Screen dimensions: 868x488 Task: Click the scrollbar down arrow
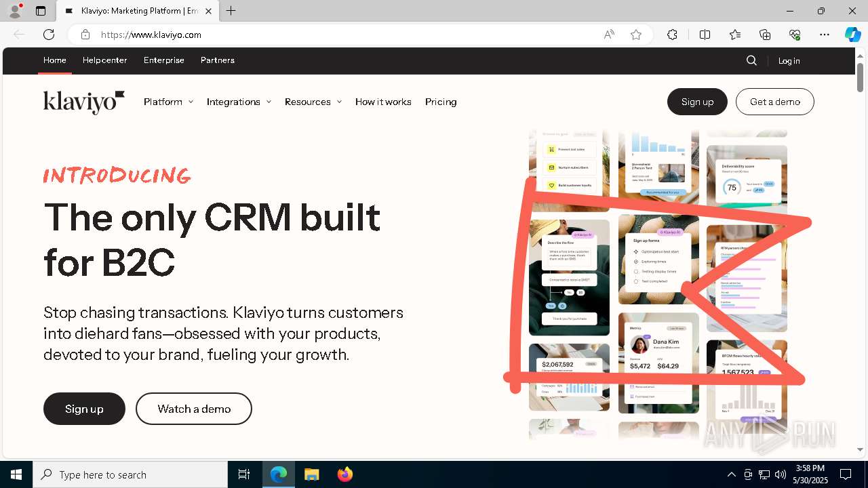pyautogui.click(x=860, y=449)
